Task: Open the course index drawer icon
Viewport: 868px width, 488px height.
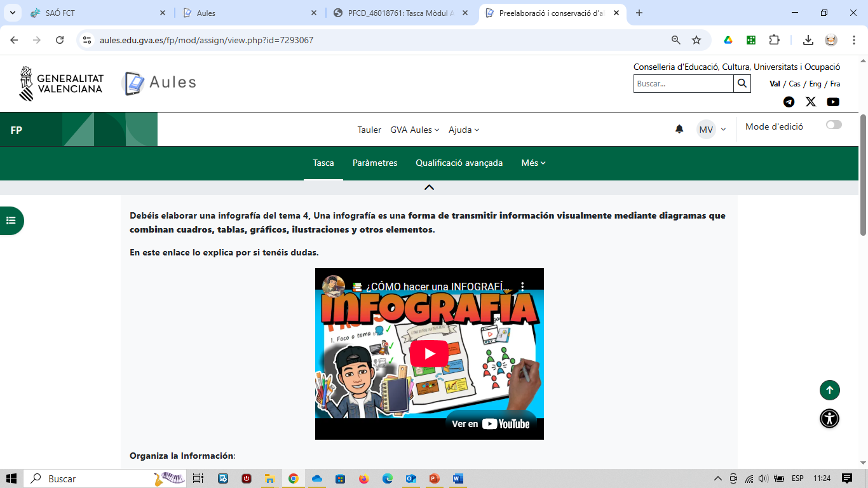Action: pos(11,220)
